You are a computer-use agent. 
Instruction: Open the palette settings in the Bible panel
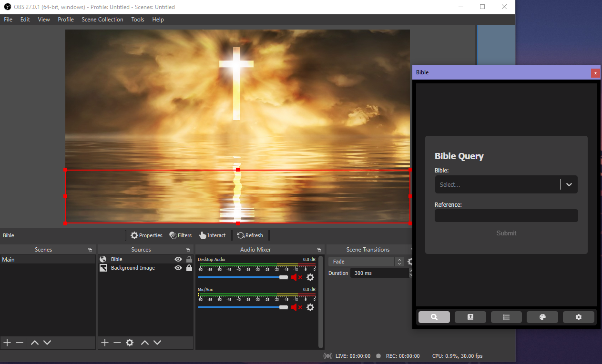(x=542, y=316)
